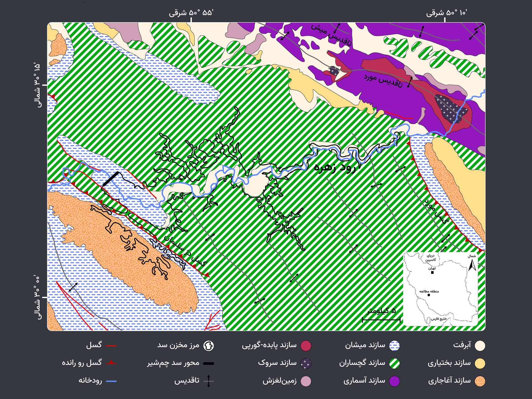Screen dimensions: 532x399
Task: Click the north arrow on inset map
Action: pyautogui.click(x=472, y=265)
